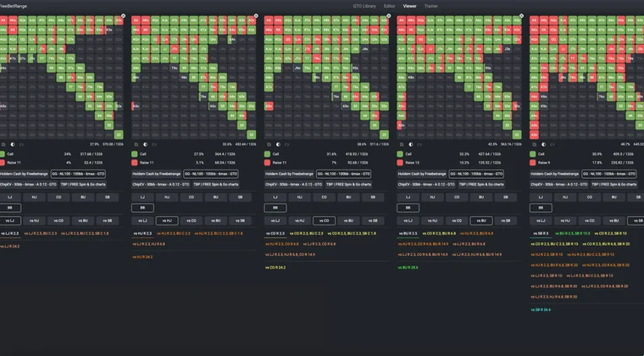The width and height of the screenshot is (644, 356).
Task: Select the 22 hand cell in the vs CO grid
Action: 384,135
